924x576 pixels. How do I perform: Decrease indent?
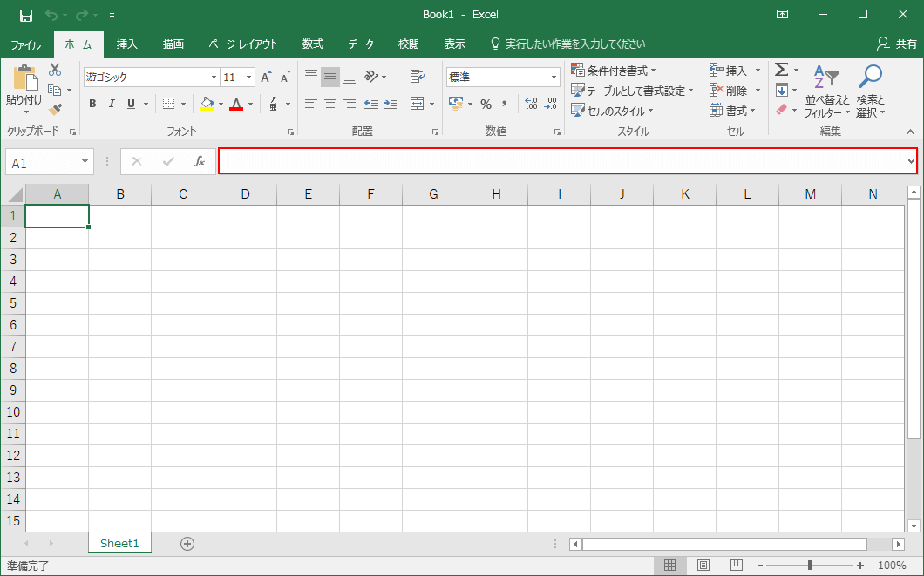(x=371, y=104)
